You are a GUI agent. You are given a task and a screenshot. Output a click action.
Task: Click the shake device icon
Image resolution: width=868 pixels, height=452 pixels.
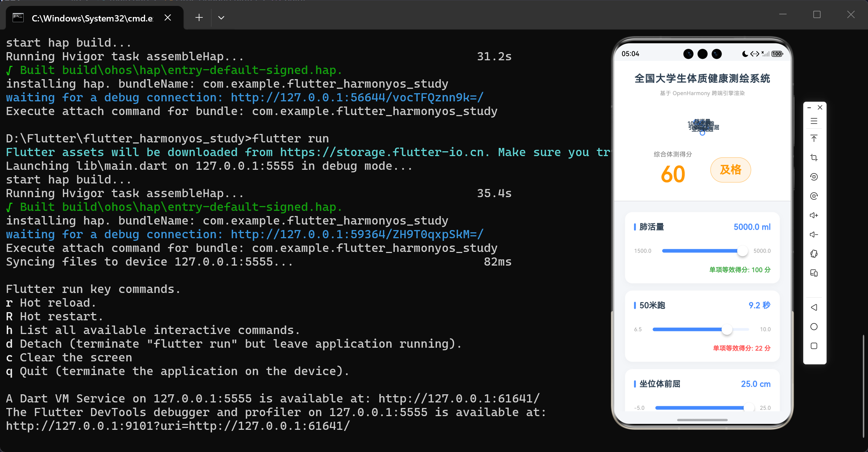pyautogui.click(x=814, y=254)
